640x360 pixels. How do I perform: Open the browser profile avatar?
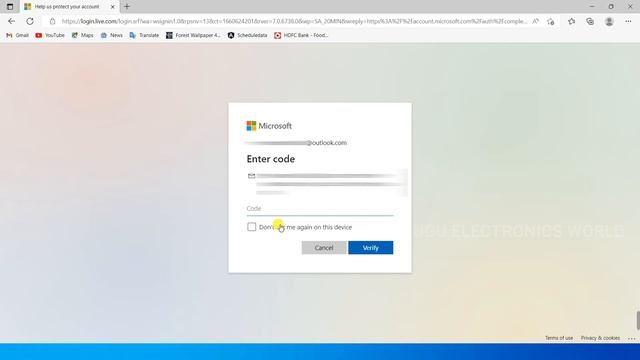coord(609,21)
